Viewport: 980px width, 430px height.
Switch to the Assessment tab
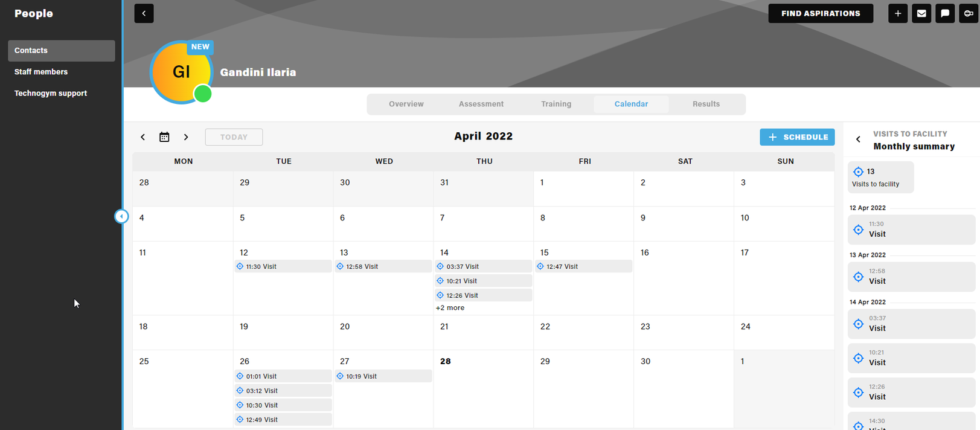481,104
